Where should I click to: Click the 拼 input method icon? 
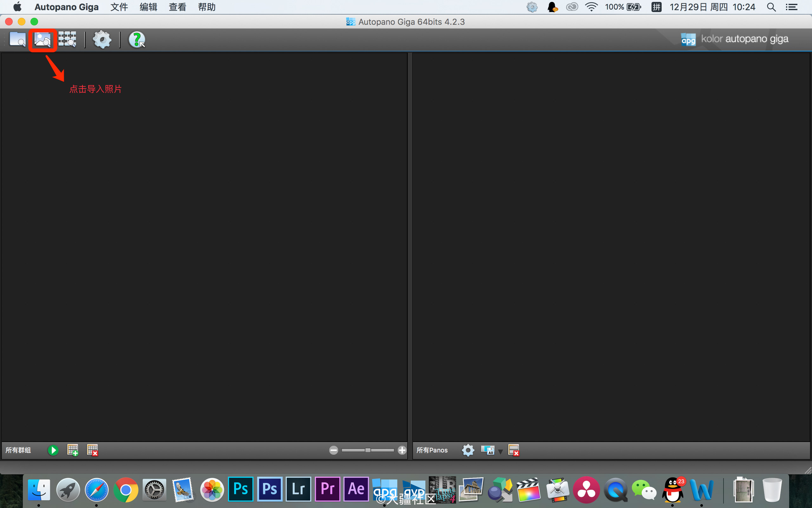(656, 7)
